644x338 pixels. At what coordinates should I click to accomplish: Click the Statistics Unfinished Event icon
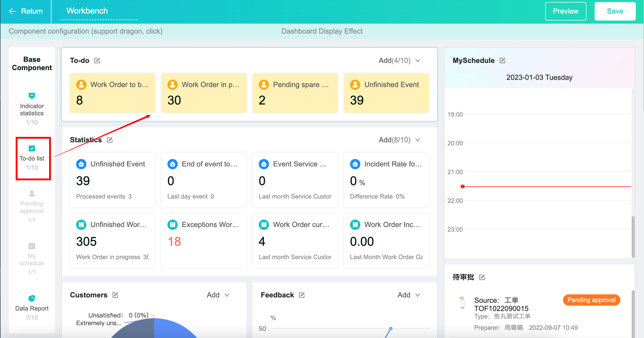pos(81,164)
